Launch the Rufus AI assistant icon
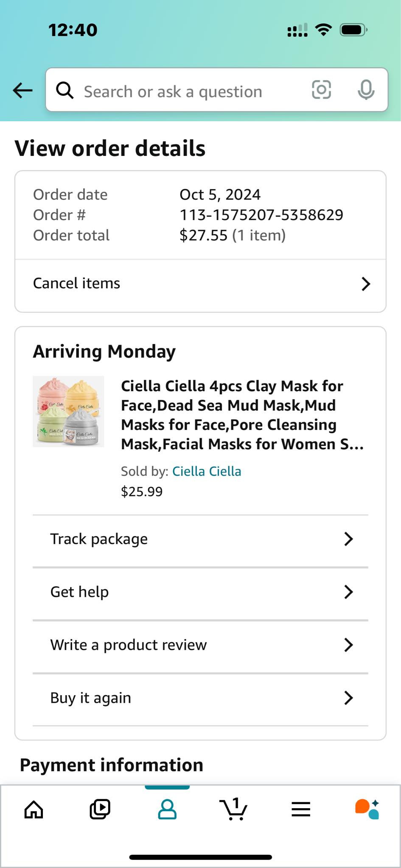This screenshot has height=868, width=401. click(367, 810)
